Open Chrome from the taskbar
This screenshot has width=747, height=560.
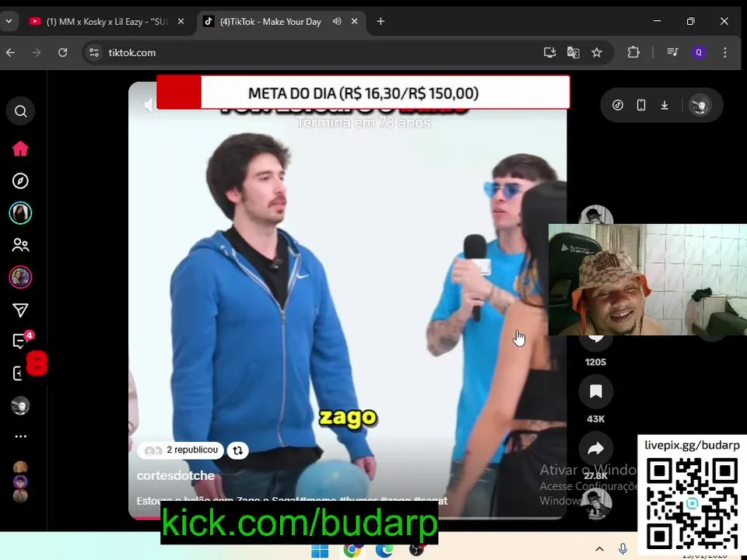coord(352,550)
